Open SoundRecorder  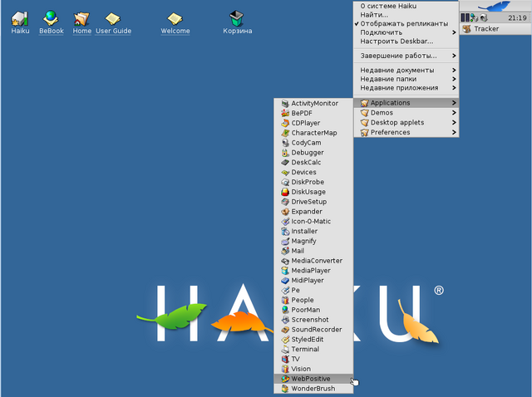[x=313, y=330]
